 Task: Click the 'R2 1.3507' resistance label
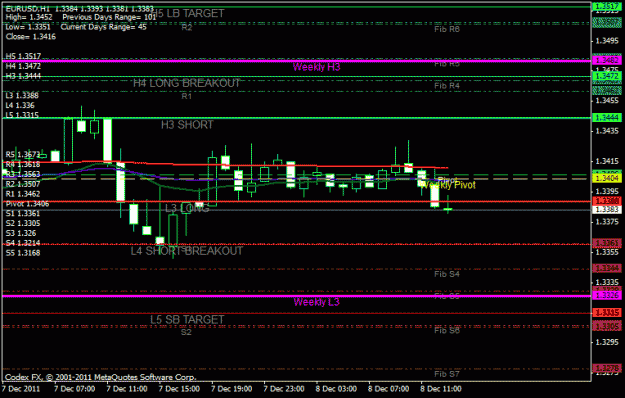pos(23,184)
